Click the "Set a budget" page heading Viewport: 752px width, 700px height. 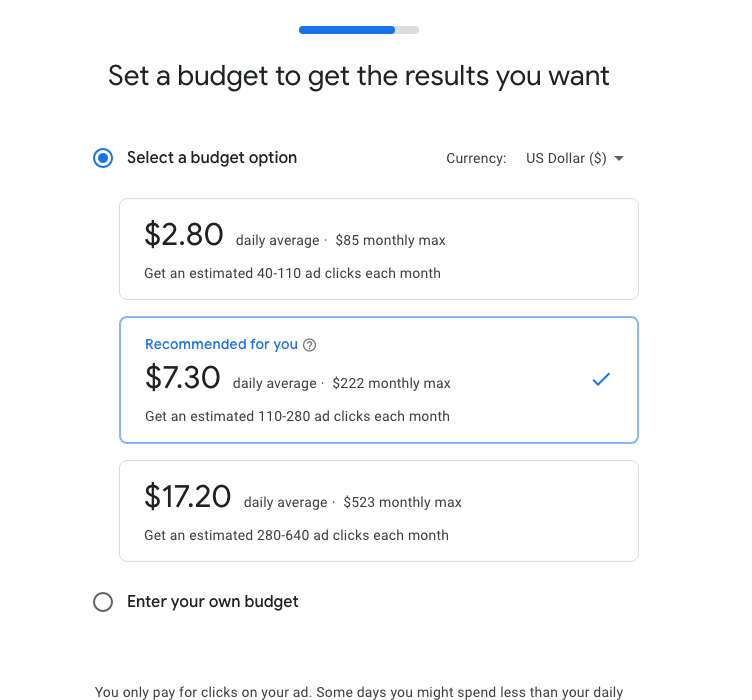(359, 76)
